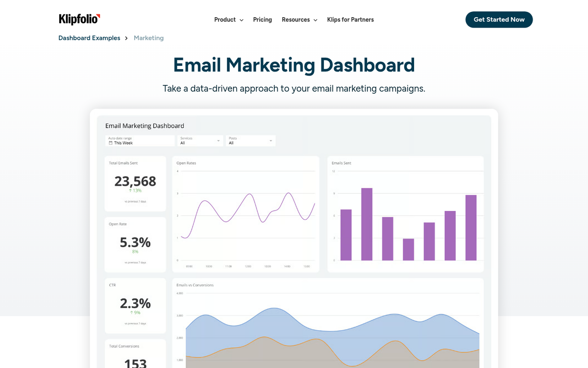Viewport: 588px width, 368px height.
Task: Select the Product menu item
Action: click(225, 20)
